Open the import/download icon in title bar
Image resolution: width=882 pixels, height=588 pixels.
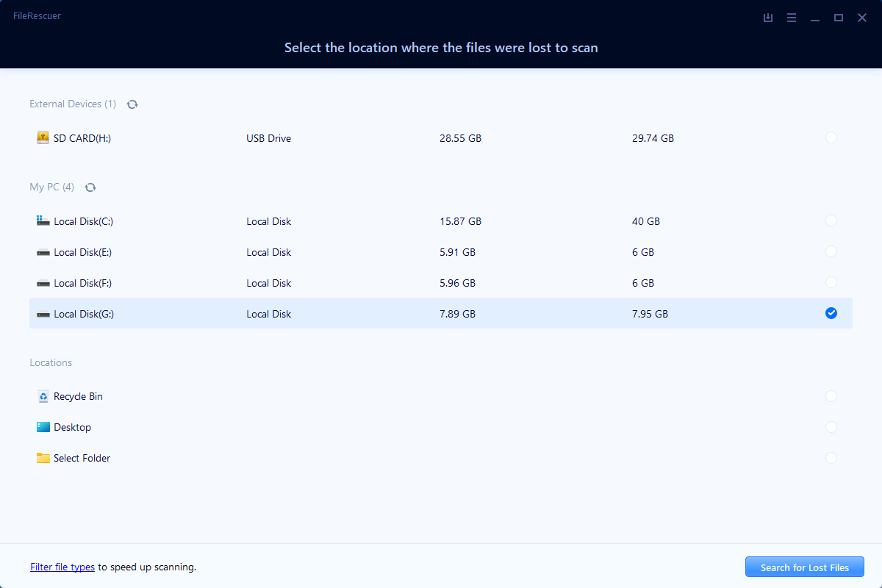(768, 18)
